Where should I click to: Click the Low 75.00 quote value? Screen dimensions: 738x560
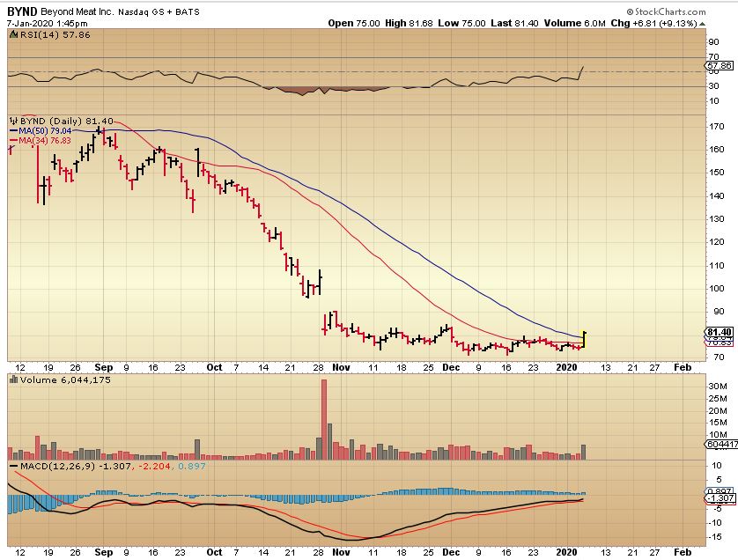pyautogui.click(x=461, y=23)
